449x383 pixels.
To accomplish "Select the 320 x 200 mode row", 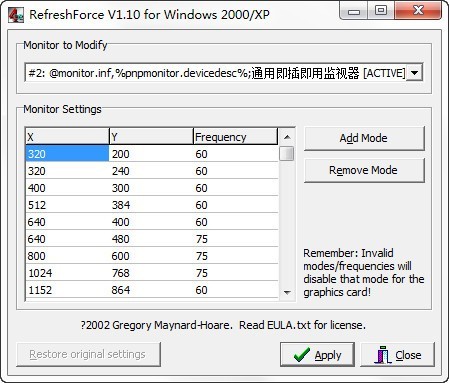I will (x=152, y=154).
